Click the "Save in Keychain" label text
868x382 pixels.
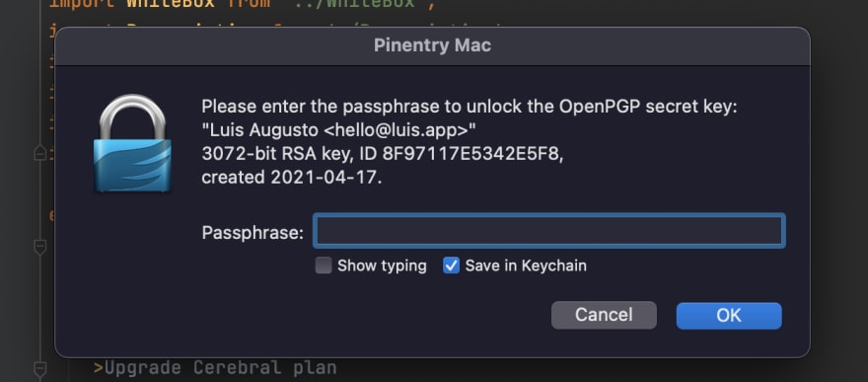coord(526,266)
